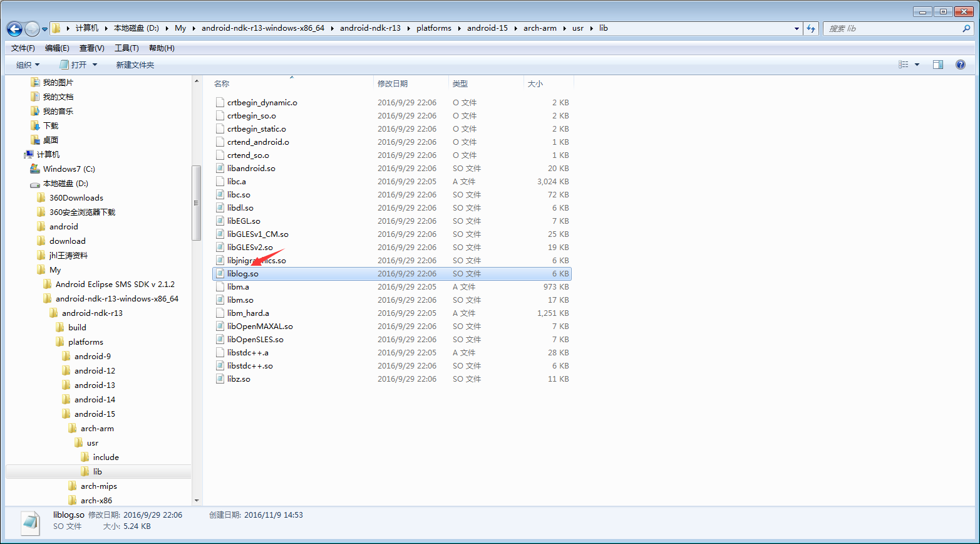Click the 计算机 icon in navigation tree
This screenshot has height=544, width=980.
pos(29,154)
